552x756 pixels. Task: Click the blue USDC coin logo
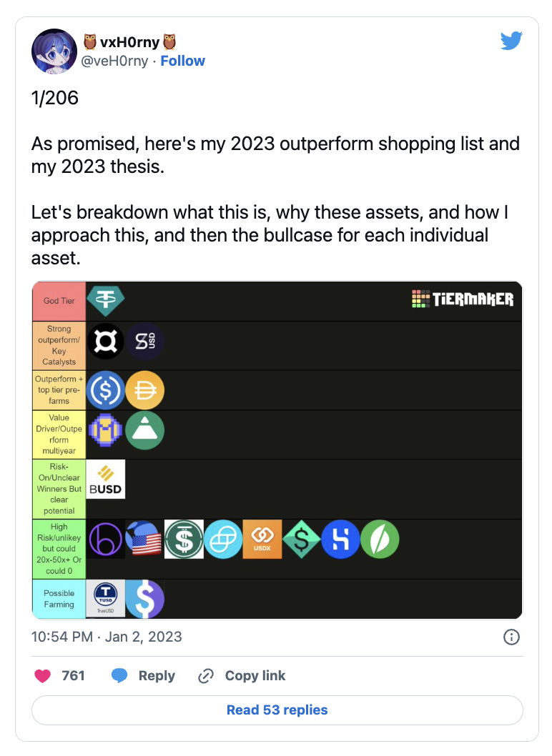coord(105,390)
